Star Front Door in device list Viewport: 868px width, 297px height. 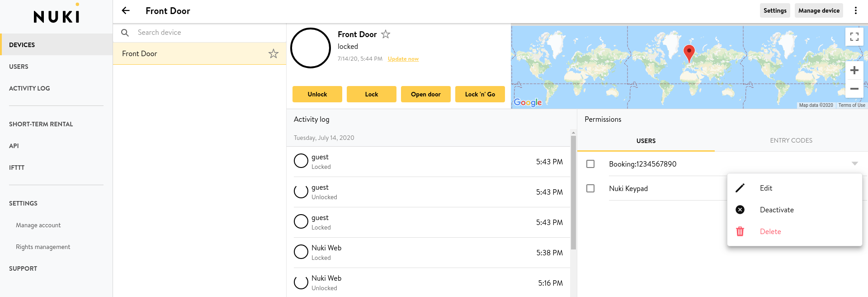click(x=273, y=53)
